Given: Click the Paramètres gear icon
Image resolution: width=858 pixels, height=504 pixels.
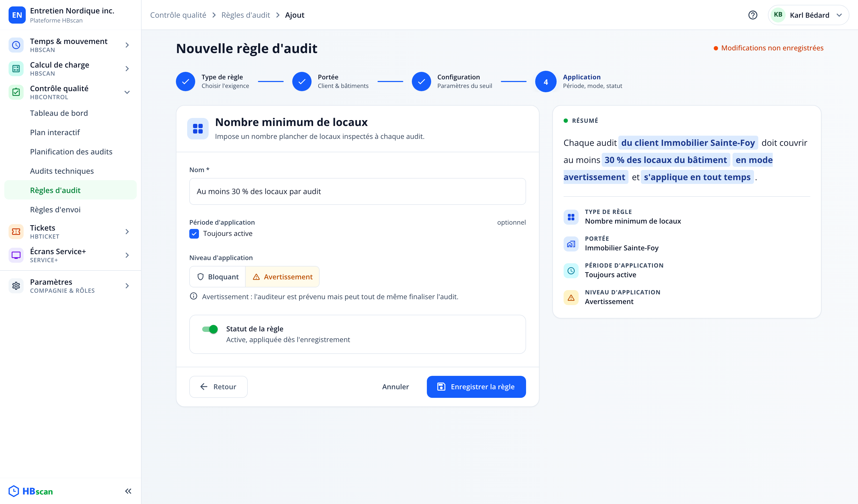Looking at the screenshot, I should pos(16,286).
